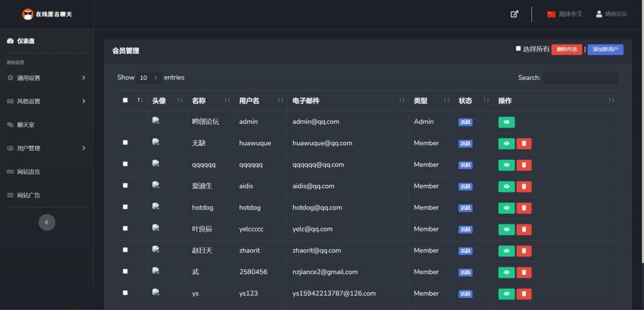The image size is (644, 310).
Task: Tick the checkbox for the hotdog row
Action: click(125, 207)
